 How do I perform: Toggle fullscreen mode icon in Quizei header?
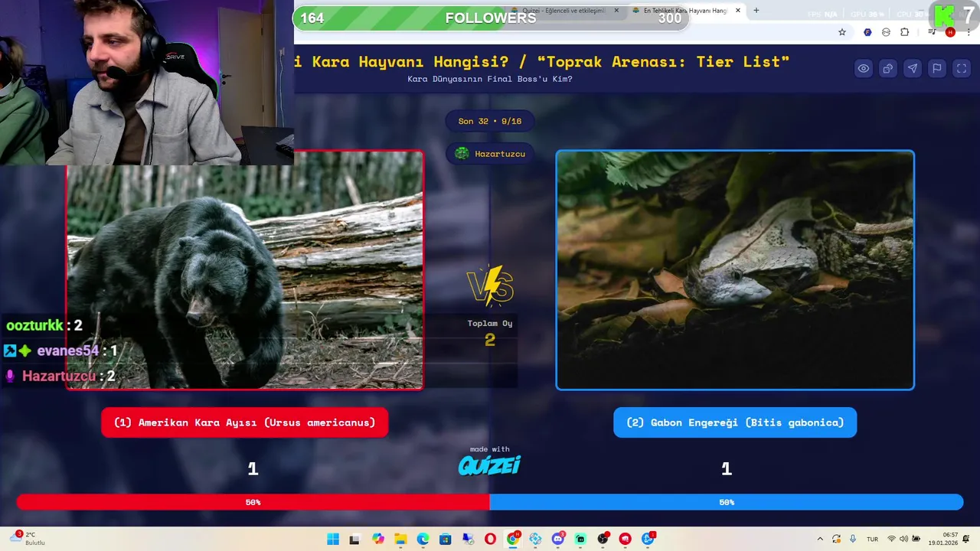point(962,68)
